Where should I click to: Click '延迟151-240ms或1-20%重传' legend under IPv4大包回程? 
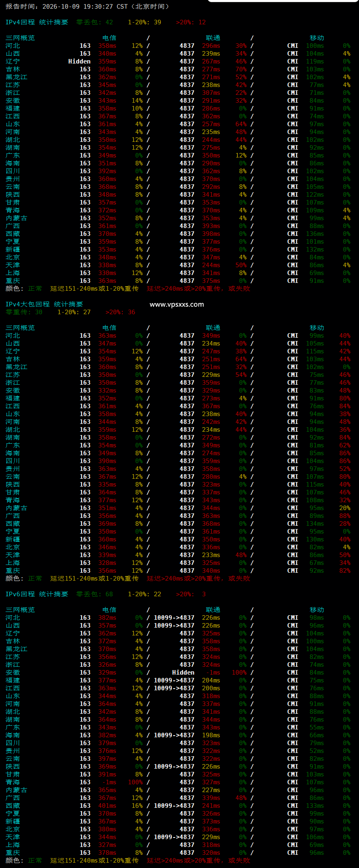[94, 579]
